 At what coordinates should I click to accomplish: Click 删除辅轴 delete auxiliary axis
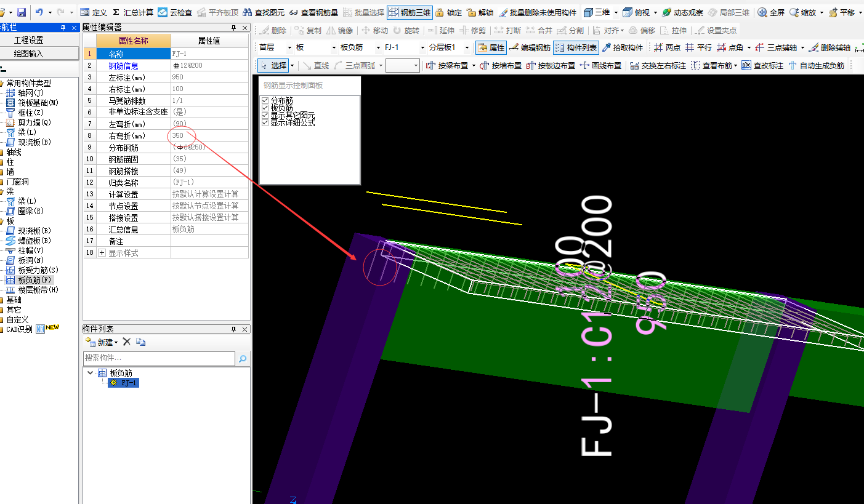coord(830,47)
